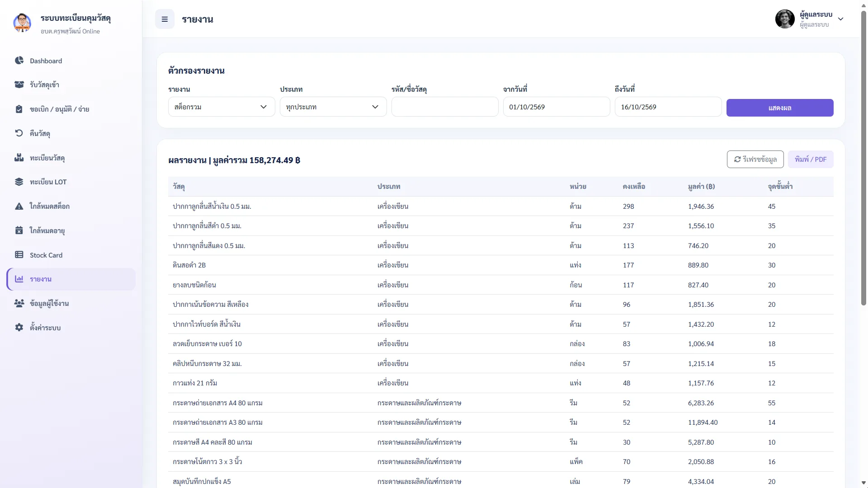This screenshot has height=488, width=868.
Task: Click the admin user profile photo
Action: tap(785, 19)
